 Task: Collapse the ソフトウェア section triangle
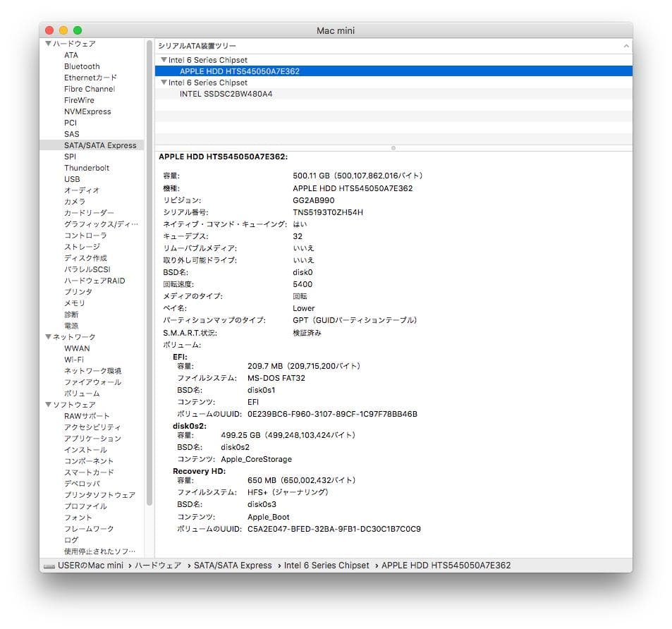[x=49, y=405]
